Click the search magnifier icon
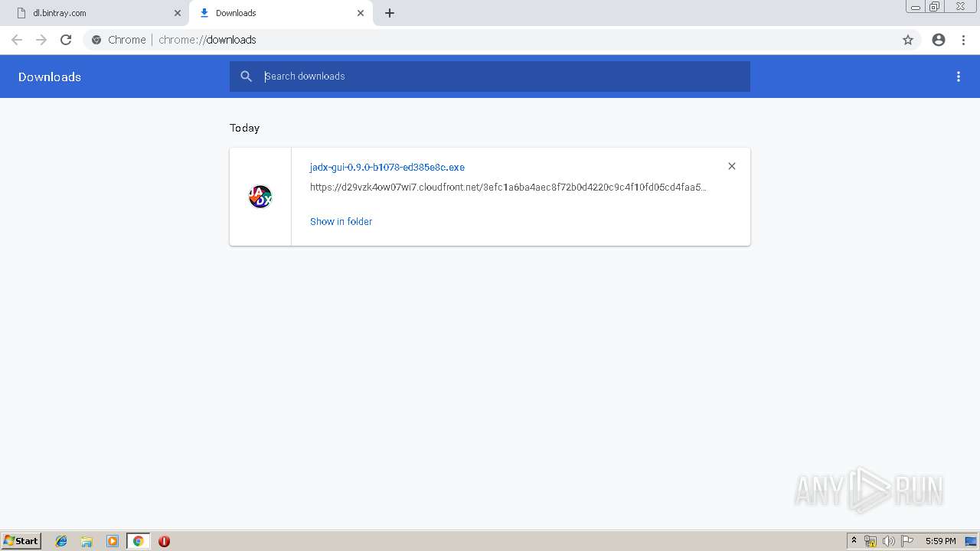Screen dimensions: 980x551 click(246, 77)
